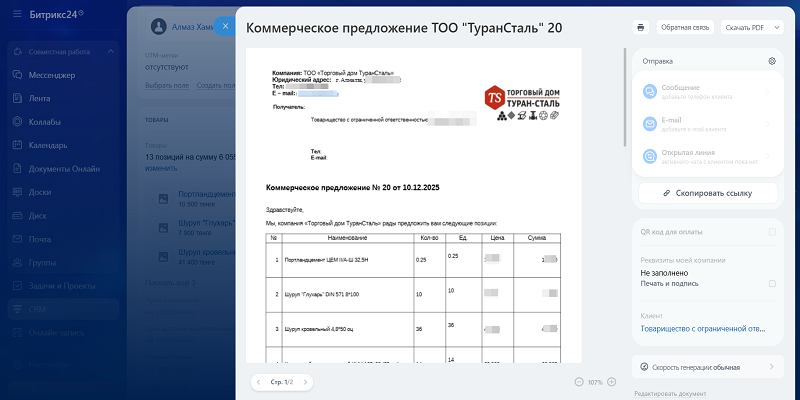Expand the Скачать PDF dropdown
800x400 pixels.
750,27
